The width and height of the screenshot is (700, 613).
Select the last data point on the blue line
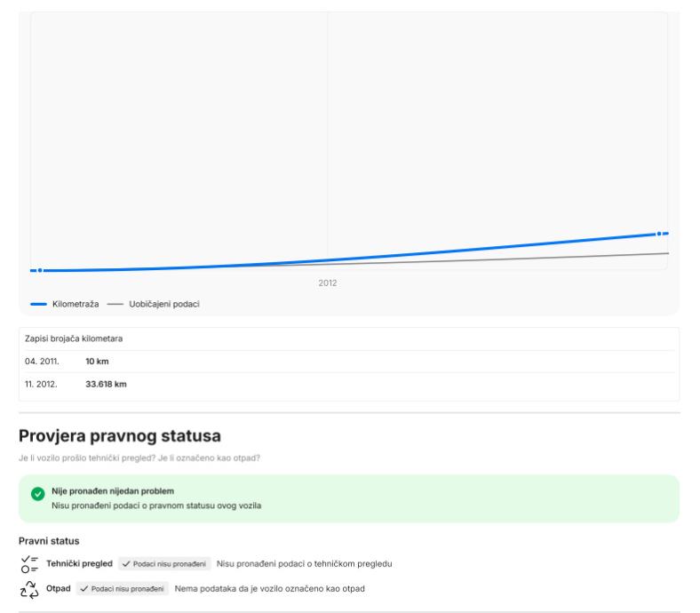[659, 234]
